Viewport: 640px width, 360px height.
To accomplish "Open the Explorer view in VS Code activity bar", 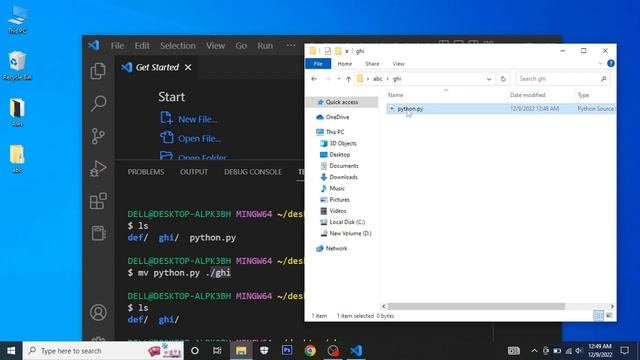I will [x=98, y=71].
